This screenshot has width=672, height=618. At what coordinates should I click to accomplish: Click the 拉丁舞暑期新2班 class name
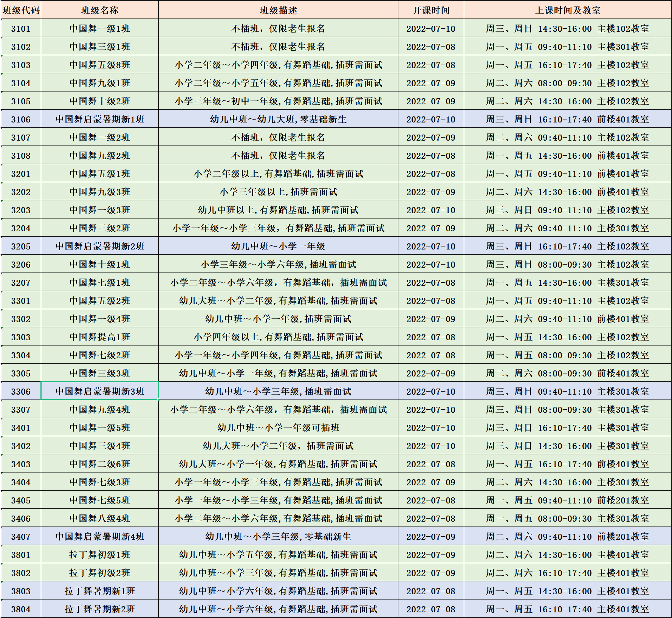pos(100,609)
